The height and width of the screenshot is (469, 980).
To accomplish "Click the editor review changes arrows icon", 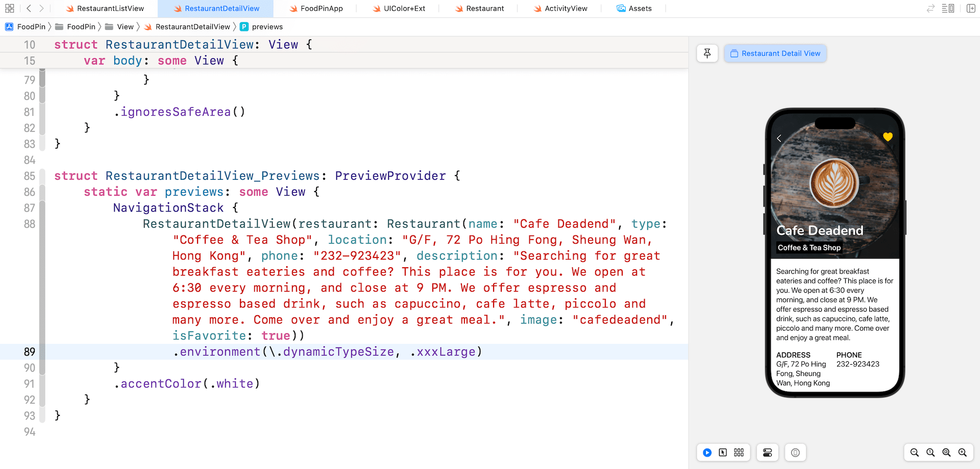I will 930,8.
